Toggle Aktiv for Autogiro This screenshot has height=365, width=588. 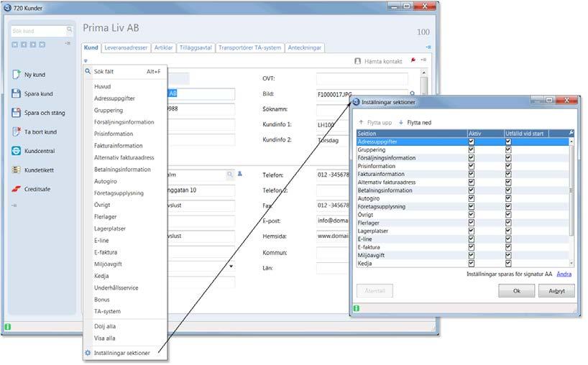(472, 198)
